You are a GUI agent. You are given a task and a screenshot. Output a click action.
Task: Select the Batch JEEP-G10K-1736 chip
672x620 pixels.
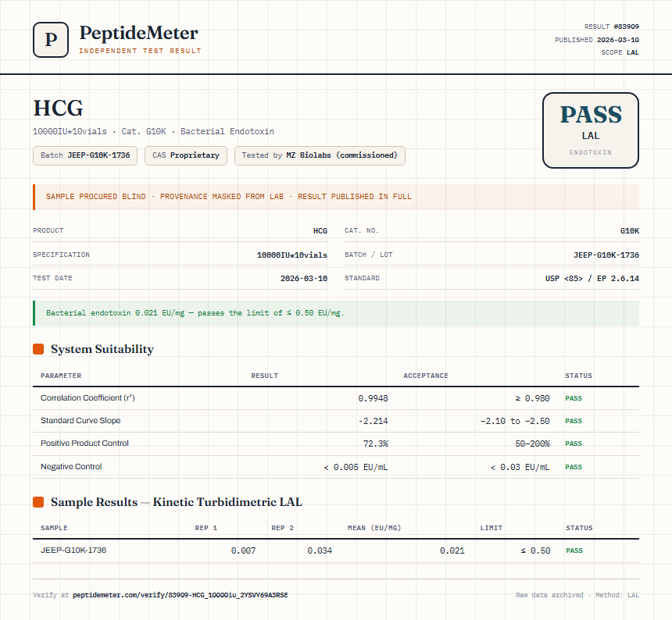pyautogui.click(x=85, y=155)
